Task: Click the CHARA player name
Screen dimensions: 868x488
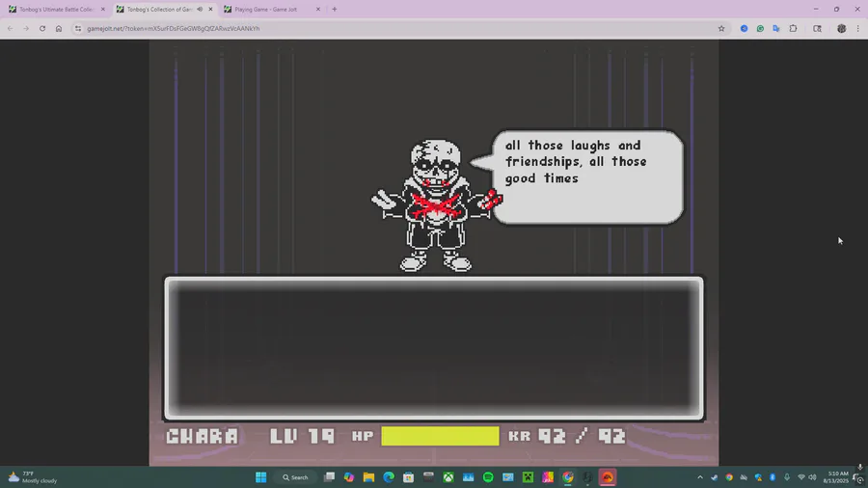Action: [x=203, y=436]
